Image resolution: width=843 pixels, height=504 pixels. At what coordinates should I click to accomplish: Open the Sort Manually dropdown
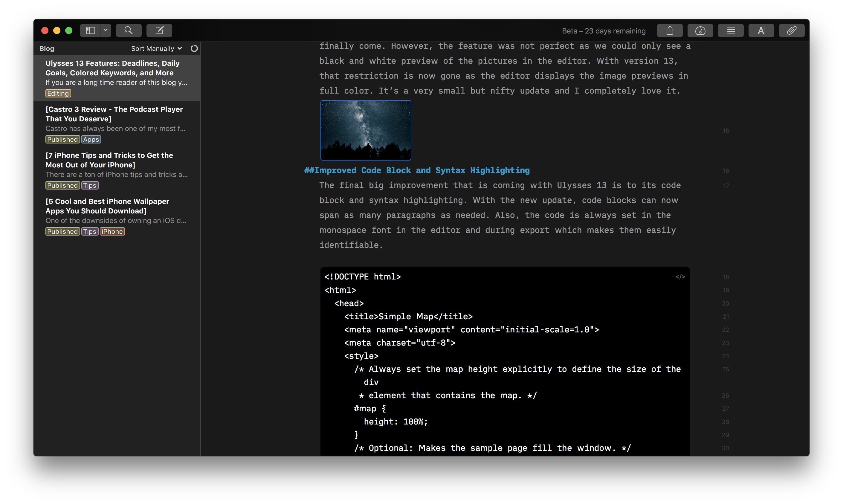click(157, 48)
